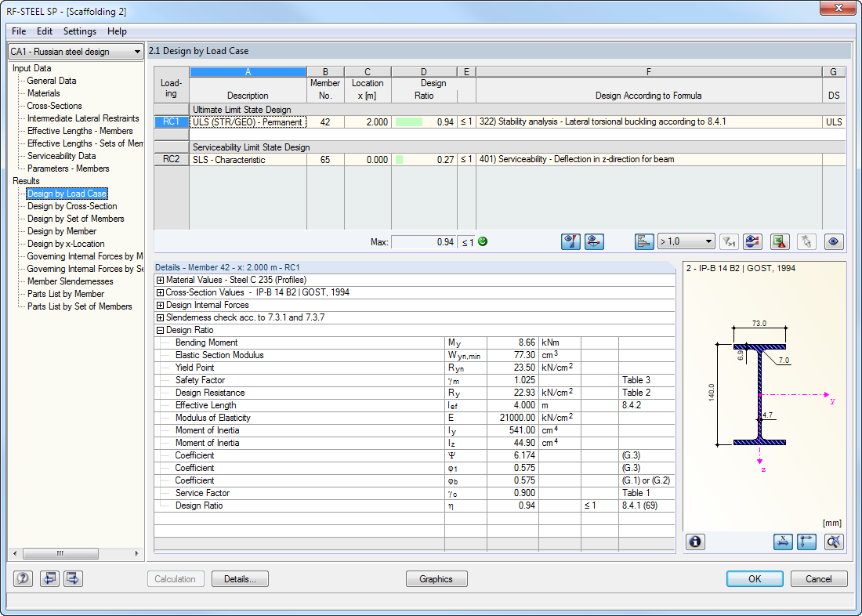Open the File menu
The image size is (862, 616).
[x=19, y=31]
